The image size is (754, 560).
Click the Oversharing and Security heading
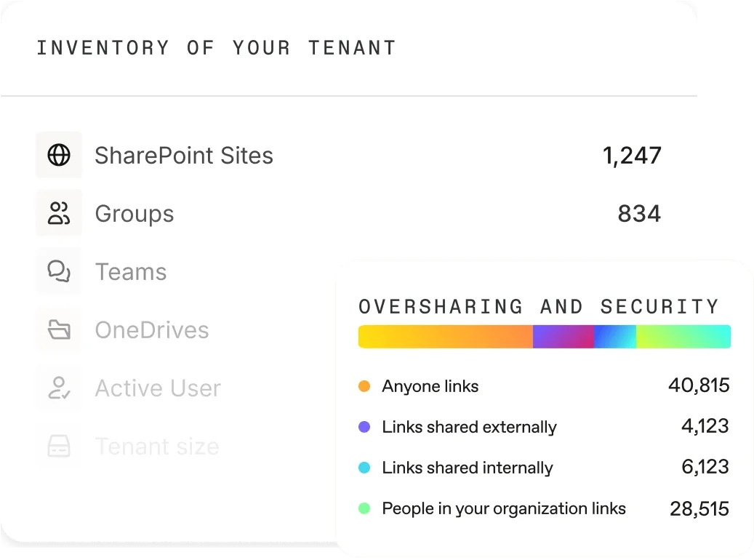[x=539, y=306]
